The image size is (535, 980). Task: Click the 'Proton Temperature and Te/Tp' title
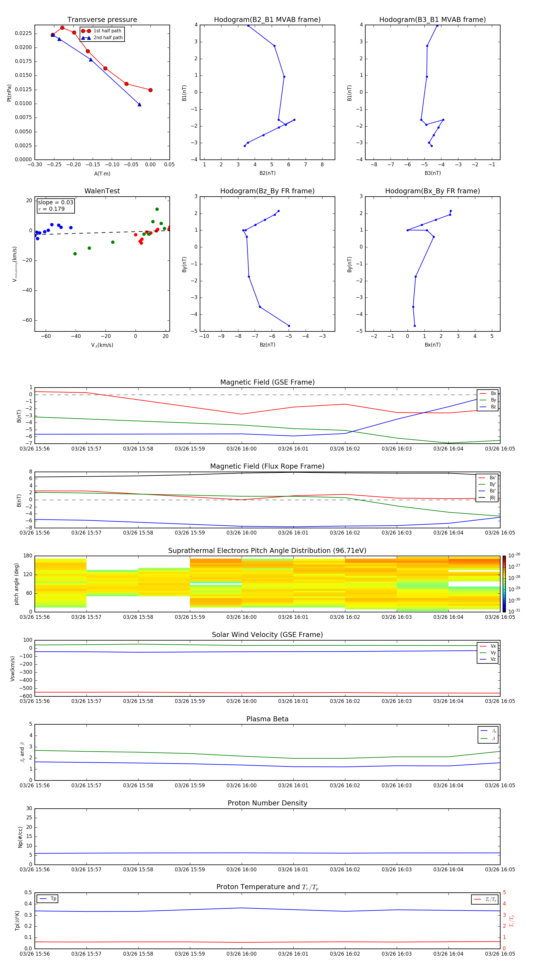pyautogui.click(x=267, y=887)
